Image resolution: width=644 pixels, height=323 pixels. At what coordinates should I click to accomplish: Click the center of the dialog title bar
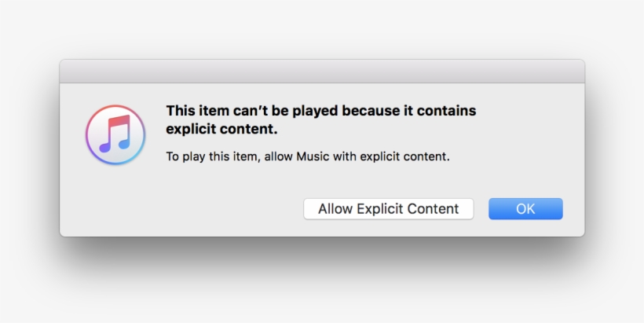(x=322, y=72)
